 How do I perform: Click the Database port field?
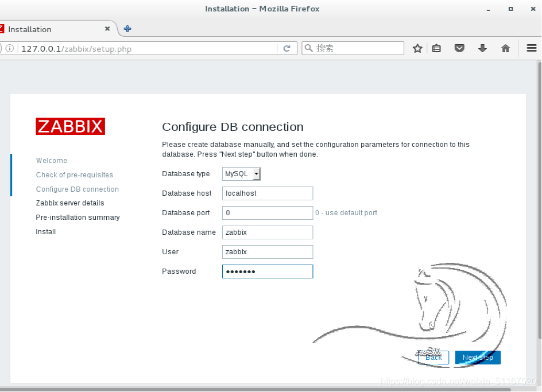(x=268, y=213)
